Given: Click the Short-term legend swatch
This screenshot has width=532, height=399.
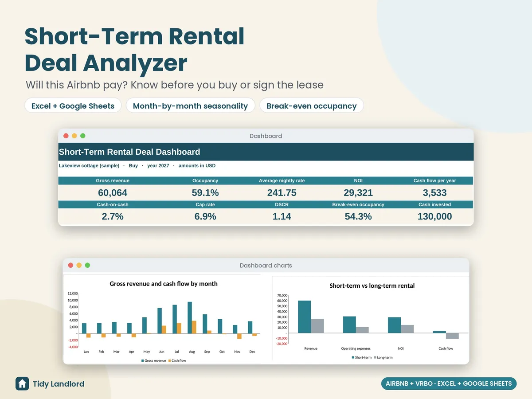Looking at the screenshot, I should (x=353, y=357).
